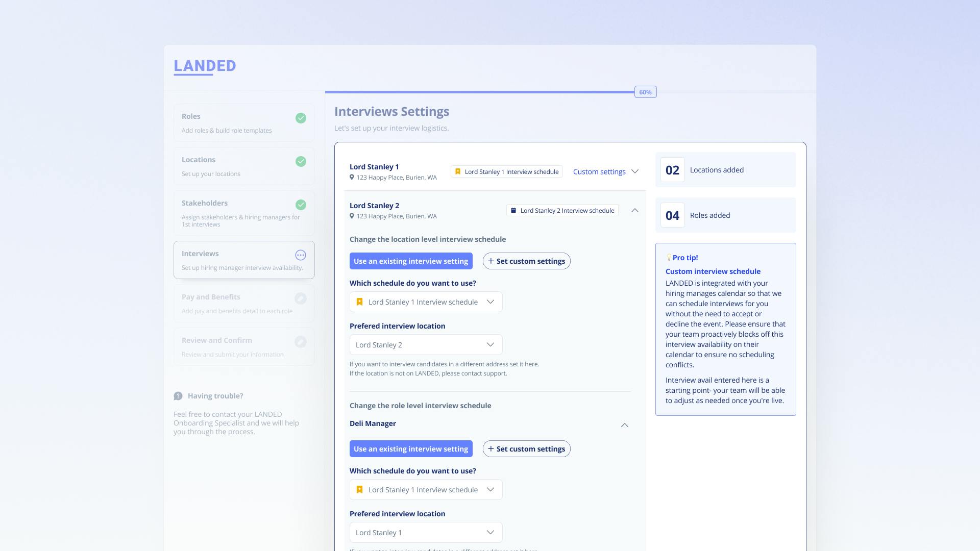This screenshot has height=551, width=980.
Task: Click the Pay and Benefits pending icon
Action: [x=301, y=298]
